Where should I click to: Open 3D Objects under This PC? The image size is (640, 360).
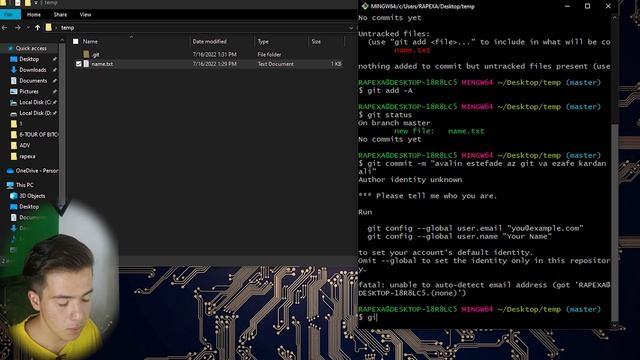pos(32,196)
